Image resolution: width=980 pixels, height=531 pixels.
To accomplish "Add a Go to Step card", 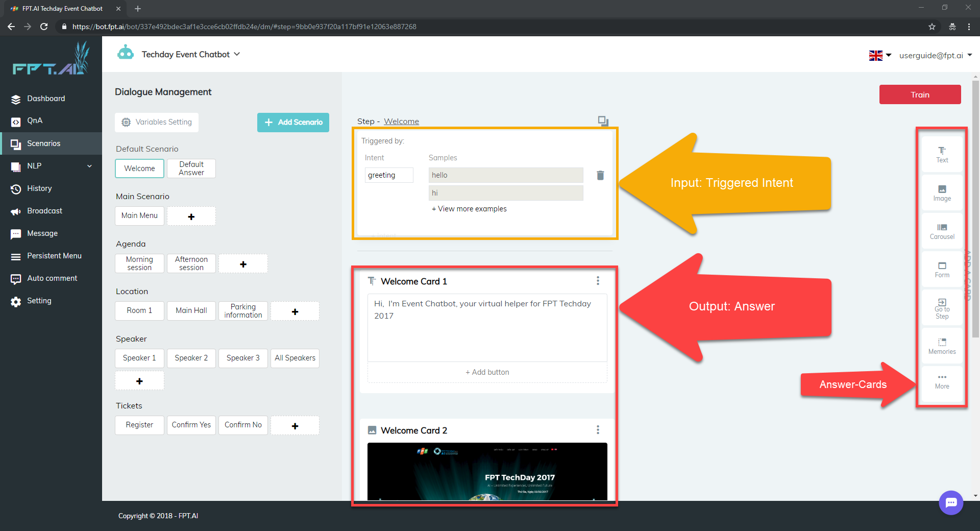I will pos(942,308).
